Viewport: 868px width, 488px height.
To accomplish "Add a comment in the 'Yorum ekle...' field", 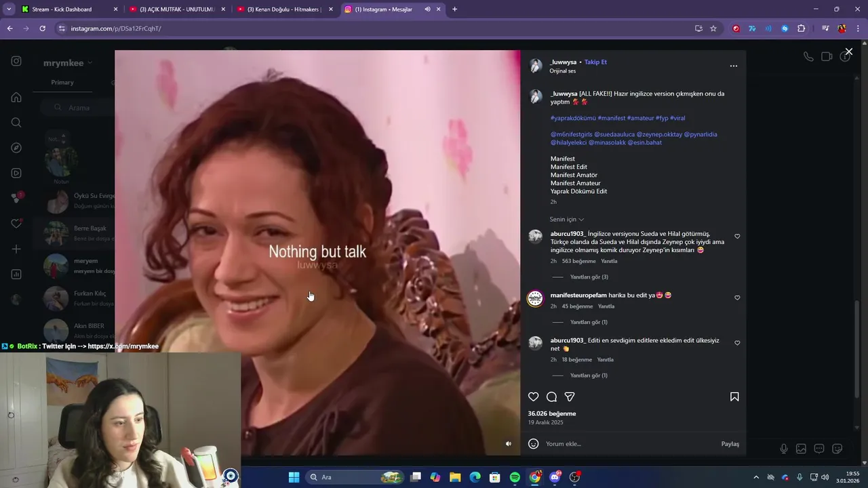I will tap(629, 444).
